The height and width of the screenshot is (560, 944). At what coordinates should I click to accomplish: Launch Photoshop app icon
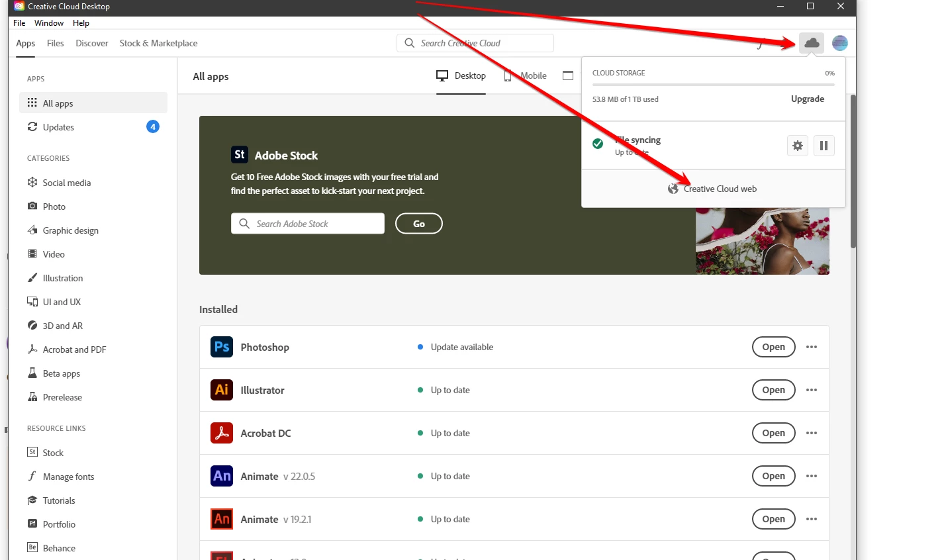pyautogui.click(x=222, y=347)
